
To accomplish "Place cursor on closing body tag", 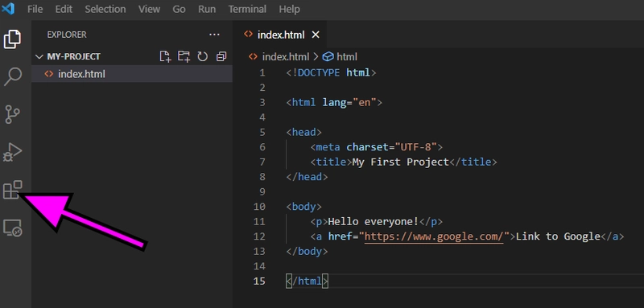I will [307, 252].
